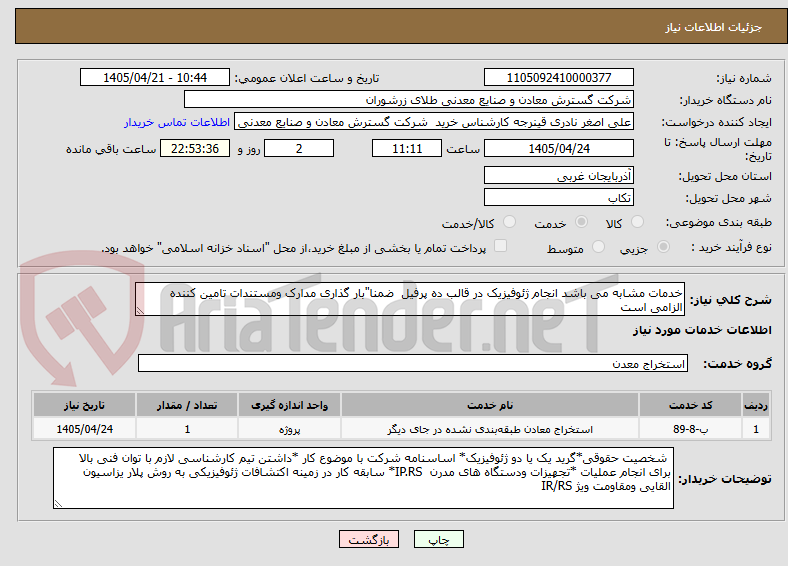Click the شرح کلی نیاز description textarea
This screenshot has height=566, width=788.
click(x=410, y=299)
